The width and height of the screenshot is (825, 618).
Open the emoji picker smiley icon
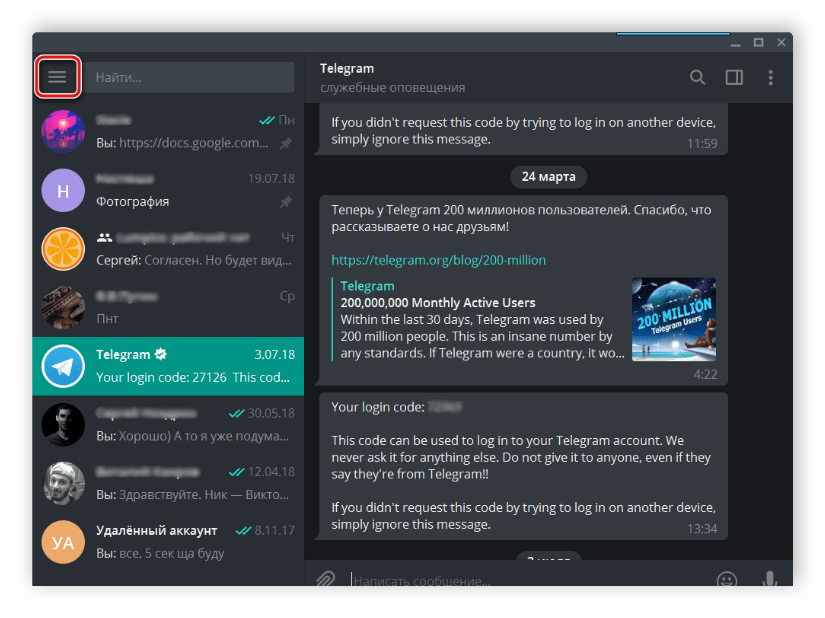(x=727, y=579)
